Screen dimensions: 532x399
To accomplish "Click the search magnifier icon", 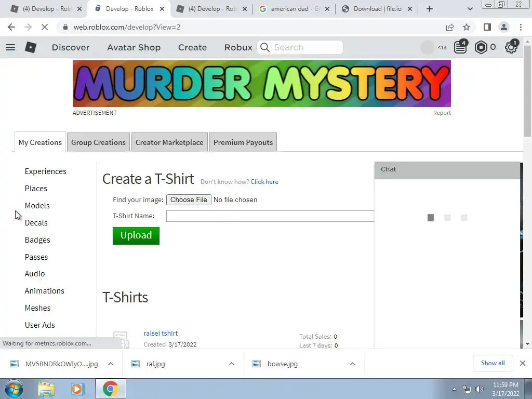I will pyautogui.click(x=265, y=47).
